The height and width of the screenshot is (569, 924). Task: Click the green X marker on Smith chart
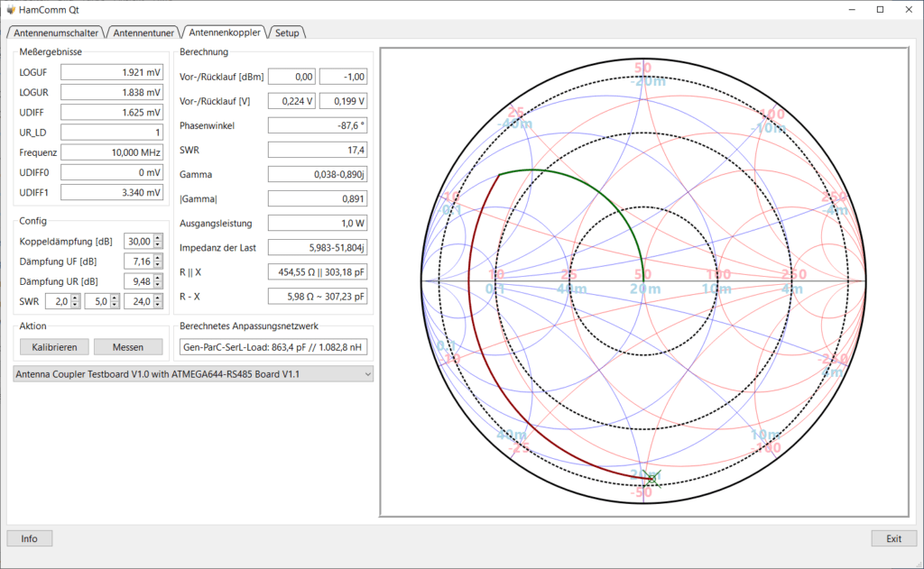pyautogui.click(x=653, y=480)
